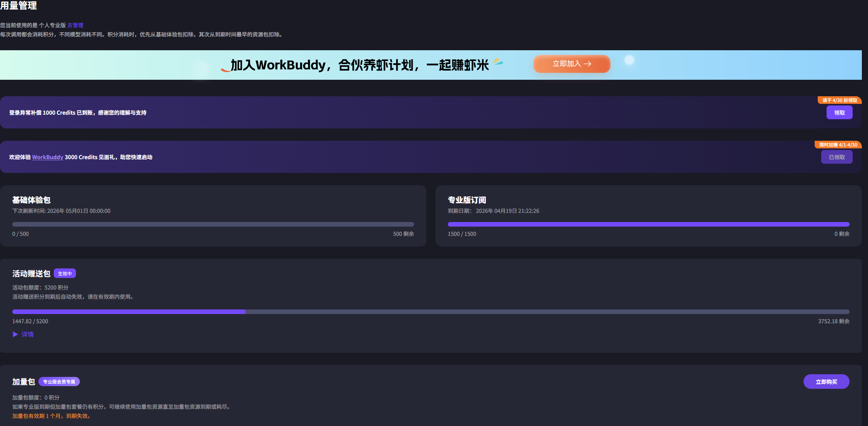Click the 活动赠送积分到期后自动失效 note
Screen dimensions: 868x426
(74, 297)
